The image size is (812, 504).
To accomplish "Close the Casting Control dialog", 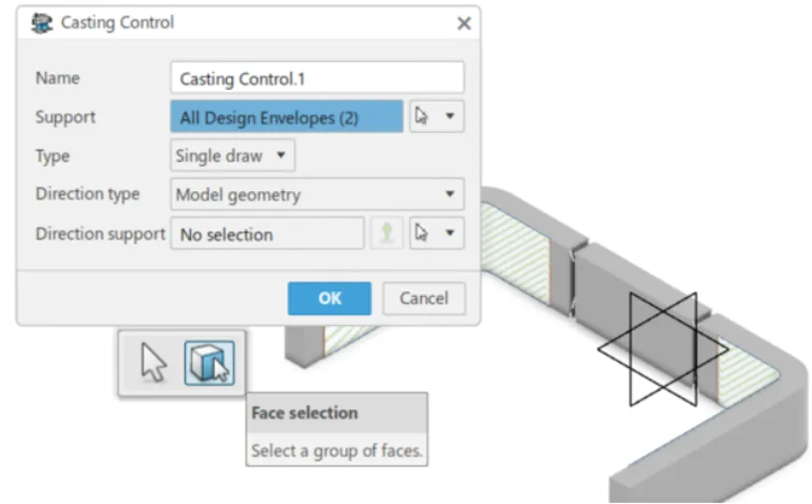I will (x=463, y=24).
